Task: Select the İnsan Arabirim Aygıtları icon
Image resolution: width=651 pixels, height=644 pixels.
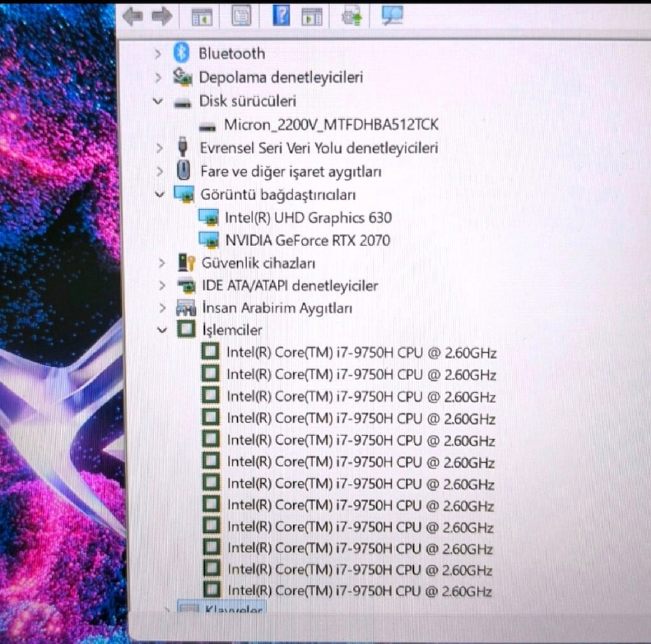Action: tap(186, 308)
